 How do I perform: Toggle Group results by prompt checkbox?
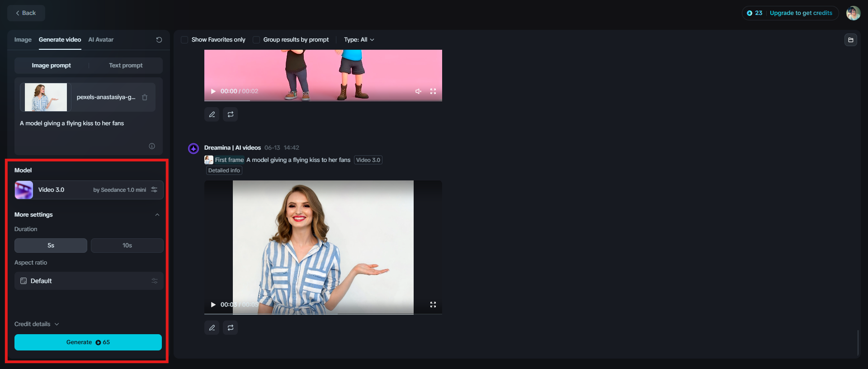tap(256, 40)
